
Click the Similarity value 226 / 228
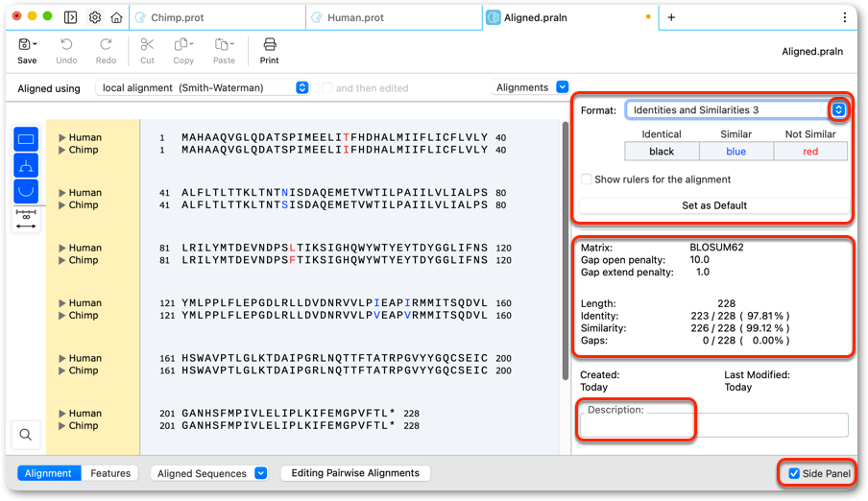713,327
